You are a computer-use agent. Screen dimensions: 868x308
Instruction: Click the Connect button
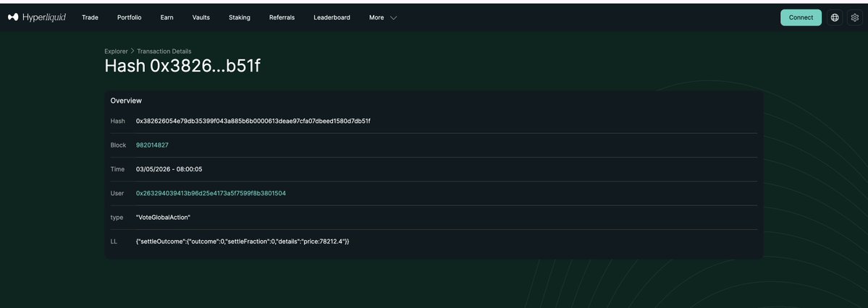pos(801,17)
